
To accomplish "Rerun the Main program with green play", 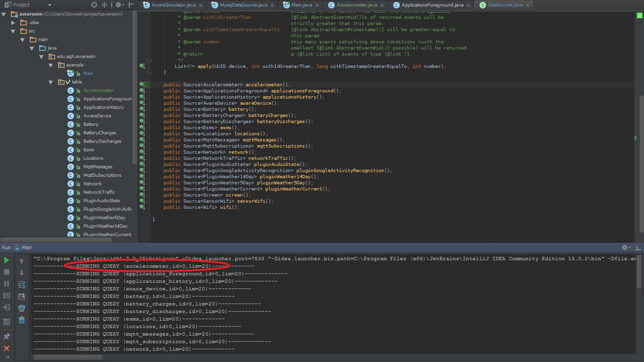I will 7,260.
